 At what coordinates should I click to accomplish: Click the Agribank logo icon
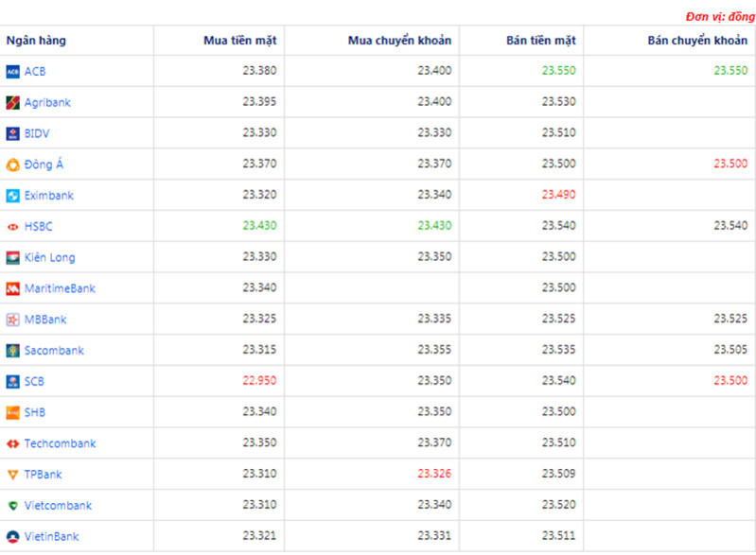[x=12, y=102]
